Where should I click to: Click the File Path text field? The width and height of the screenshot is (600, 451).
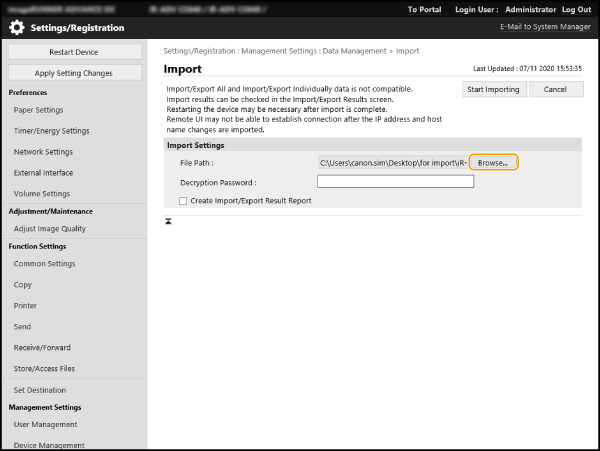point(392,162)
